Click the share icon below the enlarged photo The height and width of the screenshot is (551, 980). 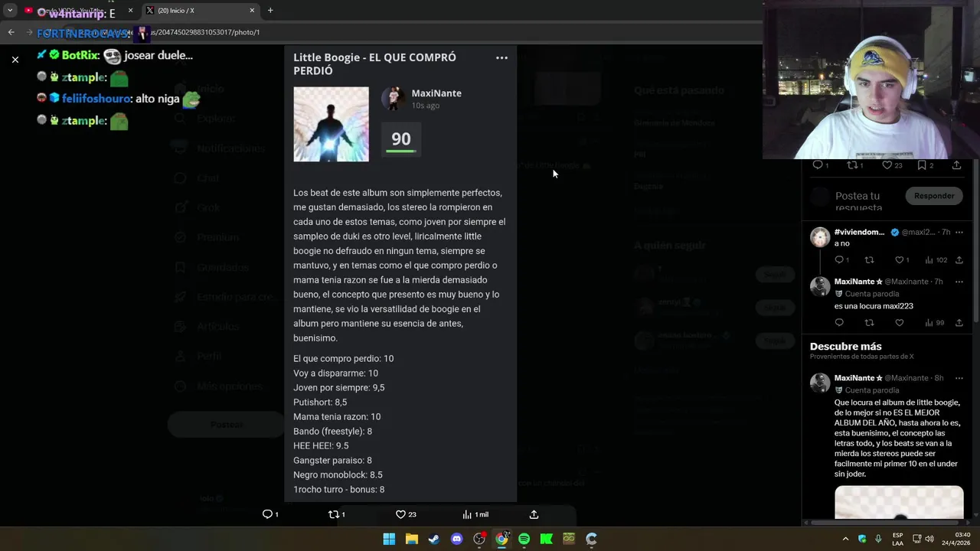(x=534, y=514)
